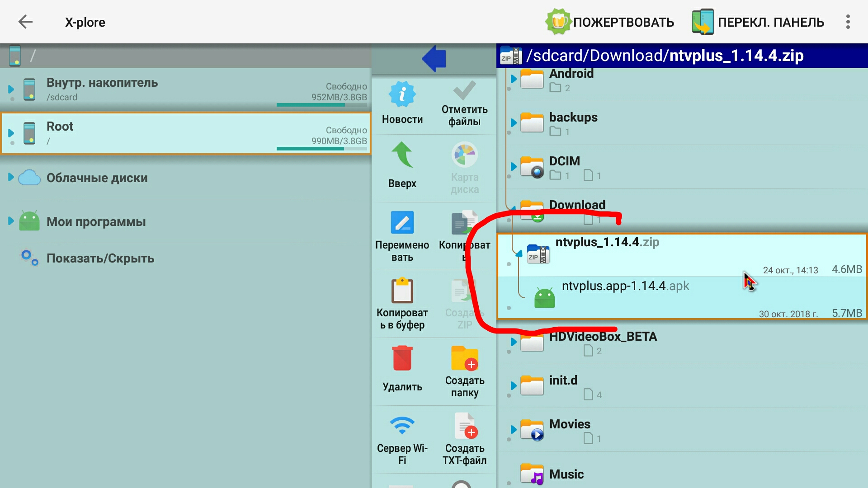Expand the init.d folder
This screenshot has width=868, height=488.
pos(514,386)
